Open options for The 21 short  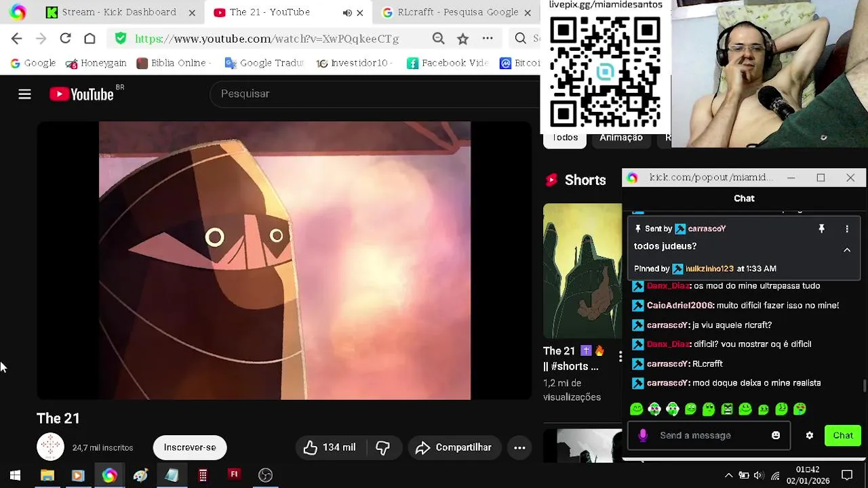pos(620,356)
